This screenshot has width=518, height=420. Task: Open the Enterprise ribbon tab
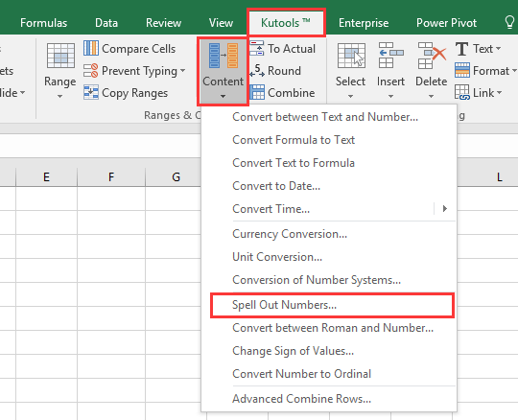364,23
